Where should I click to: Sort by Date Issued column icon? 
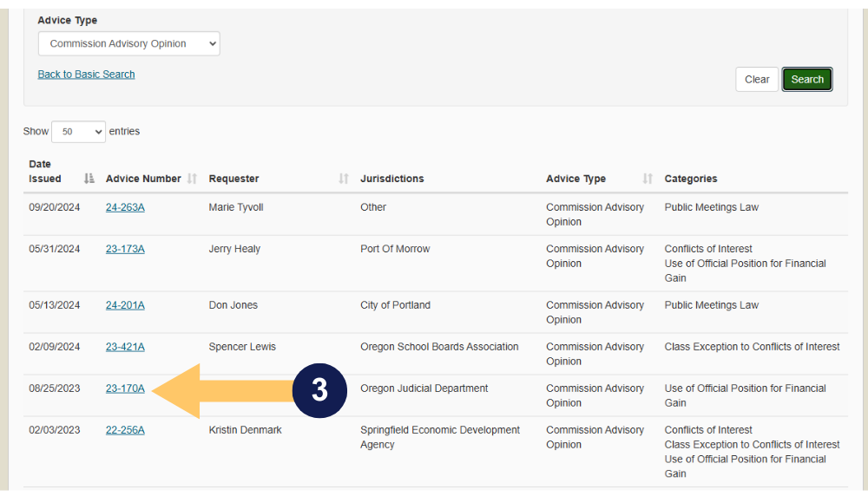pyautogui.click(x=89, y=179)
